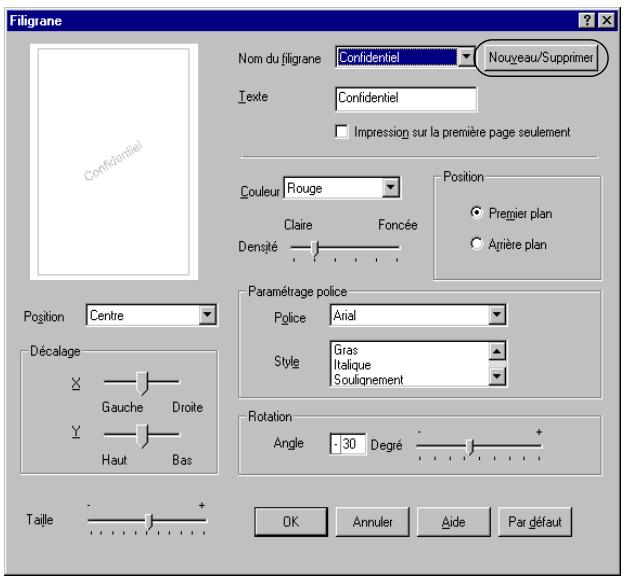Click the Nouveau/Supprimer button
Screen dimensions: 626x582
click(541, 58)
